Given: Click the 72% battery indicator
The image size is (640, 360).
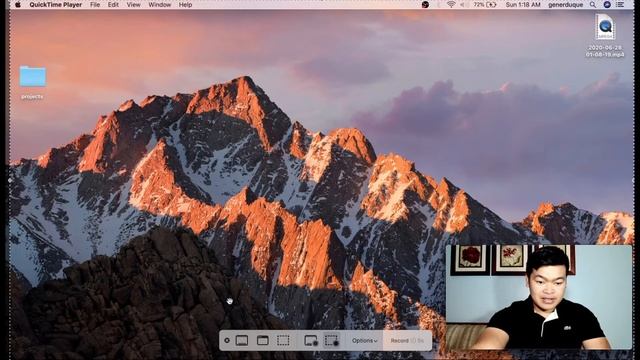Looking at the screenshot, I should pos(485,5).
